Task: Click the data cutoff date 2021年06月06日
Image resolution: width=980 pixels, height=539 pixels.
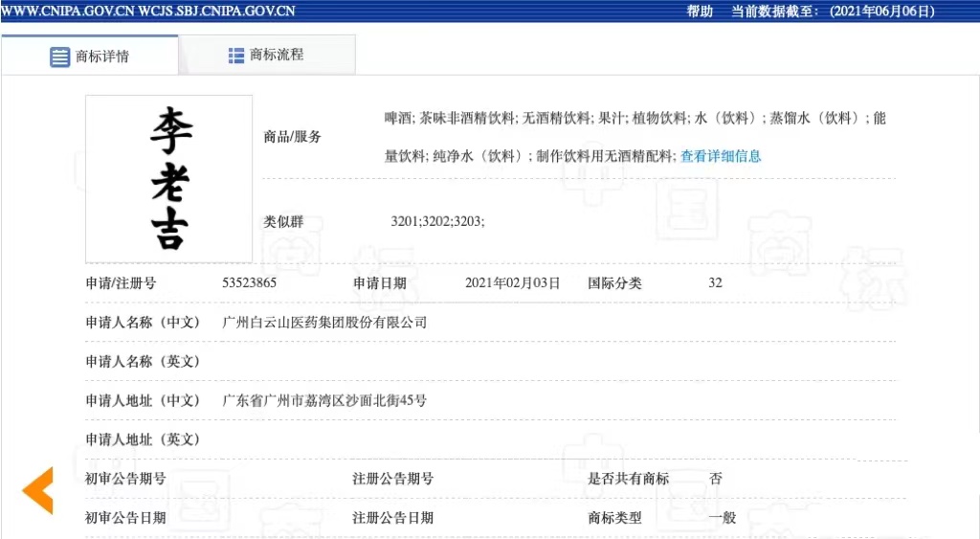Action: pos(882,11)
